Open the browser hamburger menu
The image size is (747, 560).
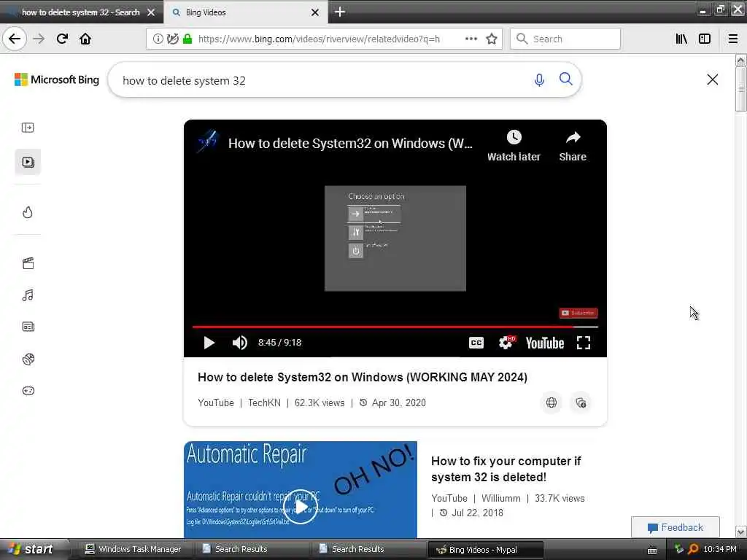coord(733,39)
